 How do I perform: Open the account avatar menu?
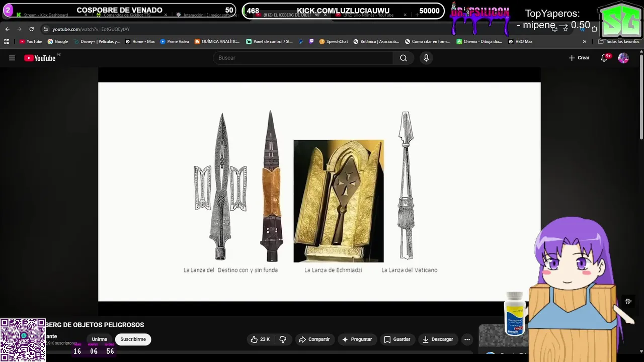pyautogui.click(x=623, y=58)
